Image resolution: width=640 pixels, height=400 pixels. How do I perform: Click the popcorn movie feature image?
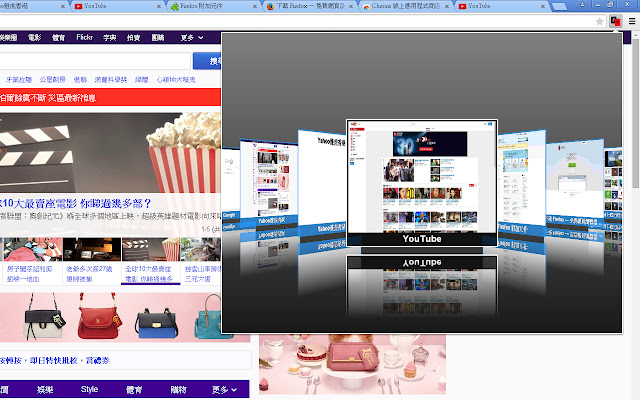click(x=110, y=153)
